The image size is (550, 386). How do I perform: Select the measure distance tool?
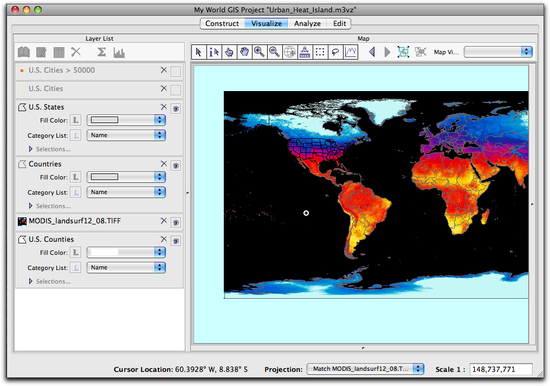[305, 52]
